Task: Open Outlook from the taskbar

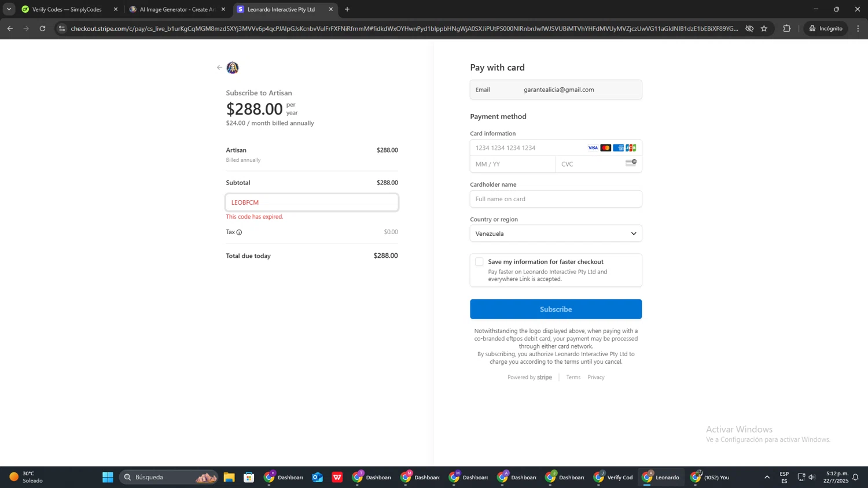Action: pos(317,477)
